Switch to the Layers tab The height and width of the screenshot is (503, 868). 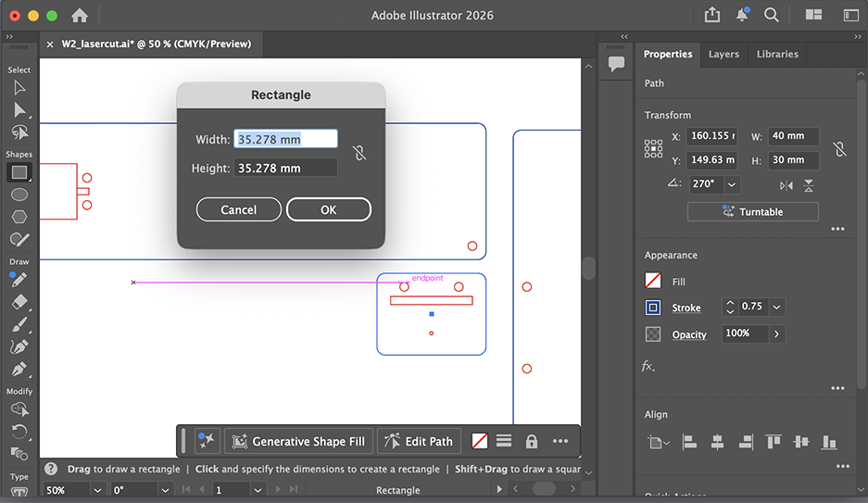click(x=723, y=54)
